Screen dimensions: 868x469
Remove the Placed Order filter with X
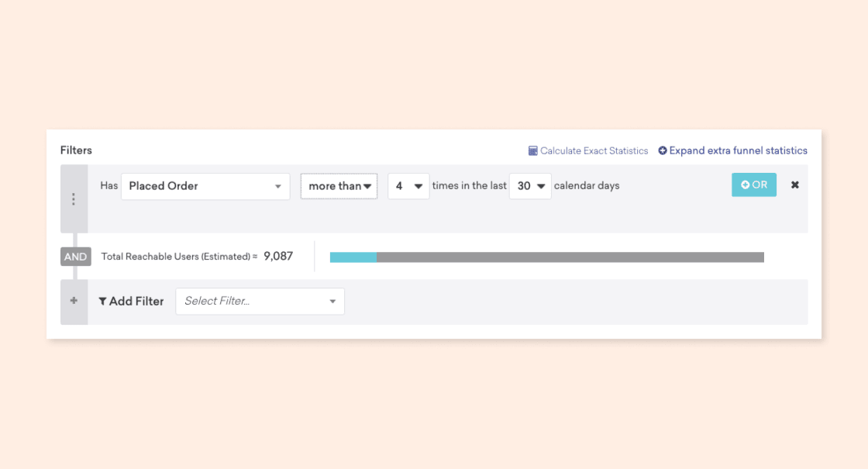[x=794, y=185]
